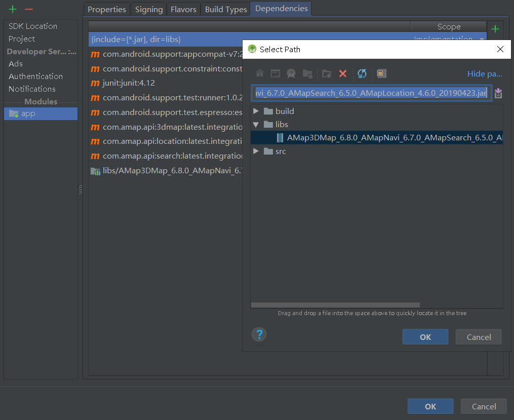514x420 pixels.
Task: Click the help question mark icon
Action: pos(259,334)
